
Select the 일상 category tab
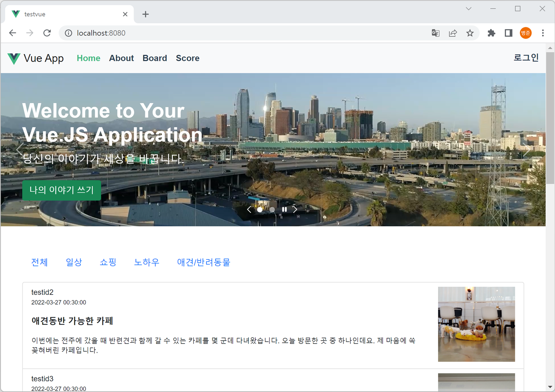(74, 262)
